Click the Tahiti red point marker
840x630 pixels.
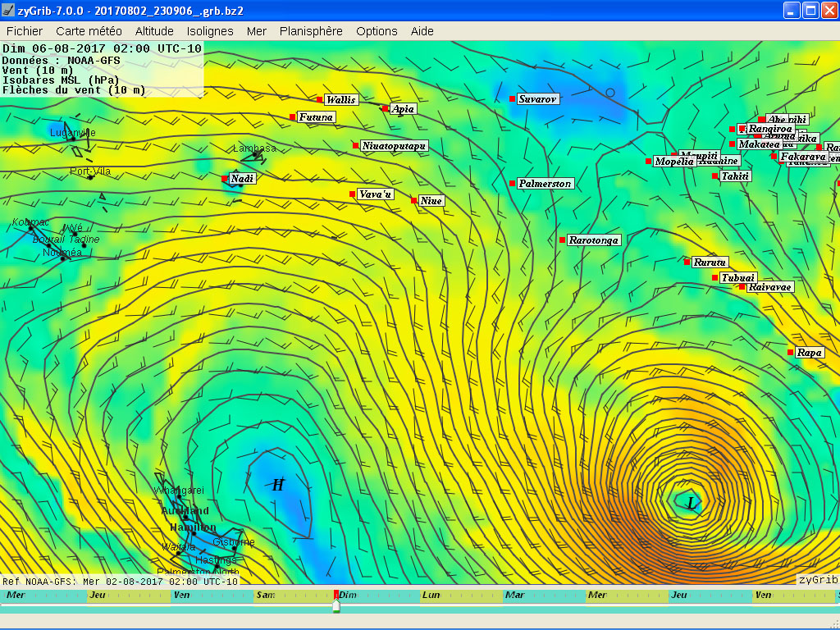tap(714, 176)
